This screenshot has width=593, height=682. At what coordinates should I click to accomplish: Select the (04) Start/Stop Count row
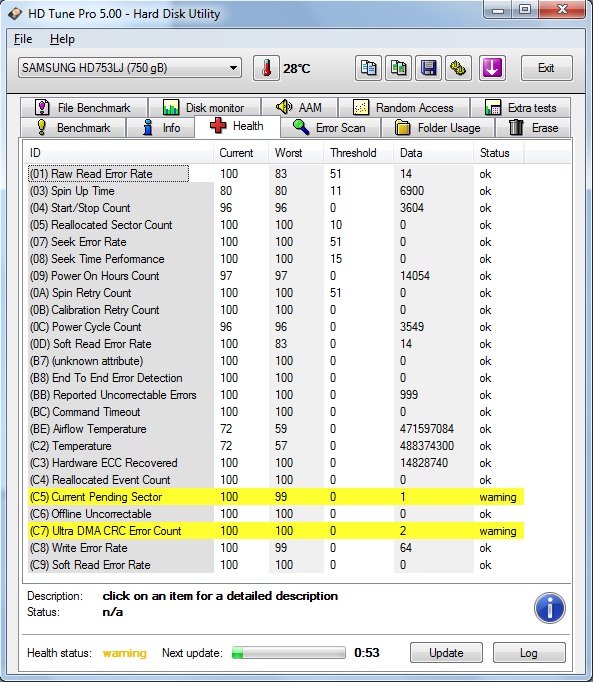click(x=276, y=207)
